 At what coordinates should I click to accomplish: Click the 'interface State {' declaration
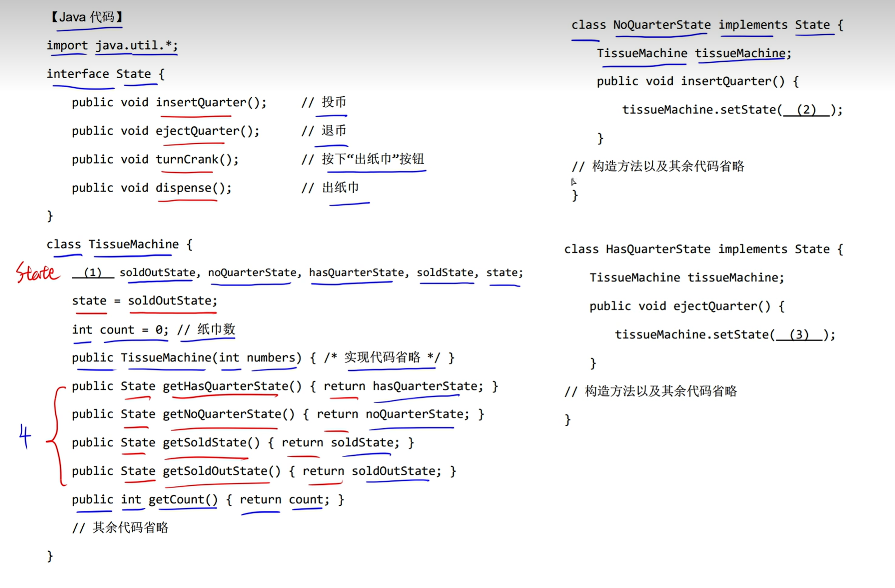105,74
